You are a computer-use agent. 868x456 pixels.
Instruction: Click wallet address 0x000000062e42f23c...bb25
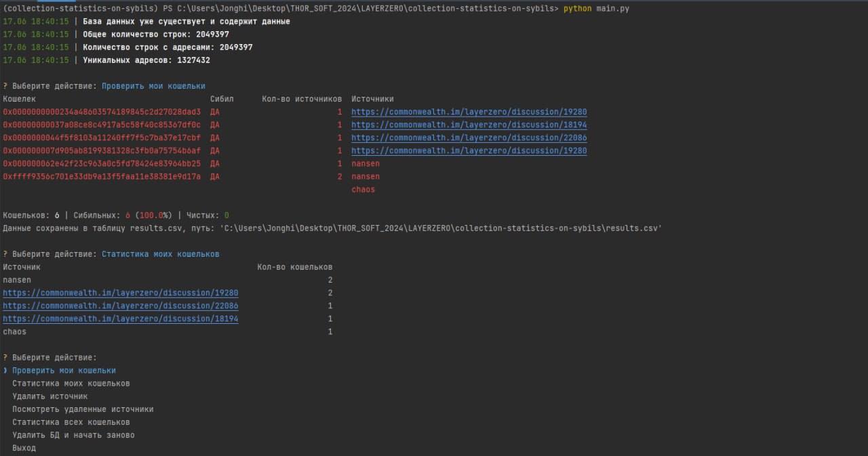[x=102, y=163]
